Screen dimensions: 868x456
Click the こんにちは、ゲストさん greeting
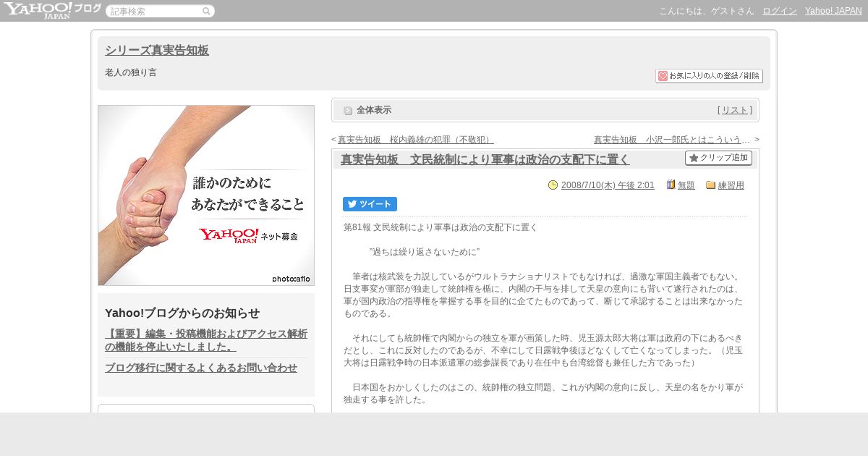[x=706, y=11]
